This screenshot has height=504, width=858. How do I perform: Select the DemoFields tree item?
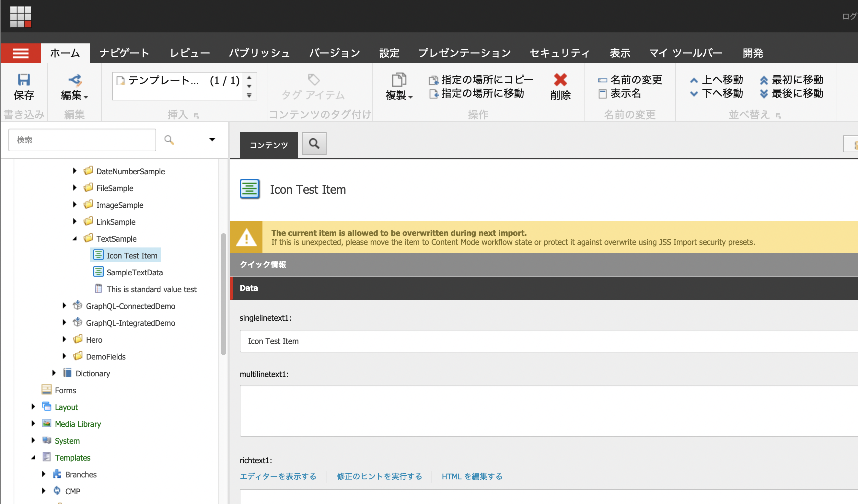click(106, 356)
